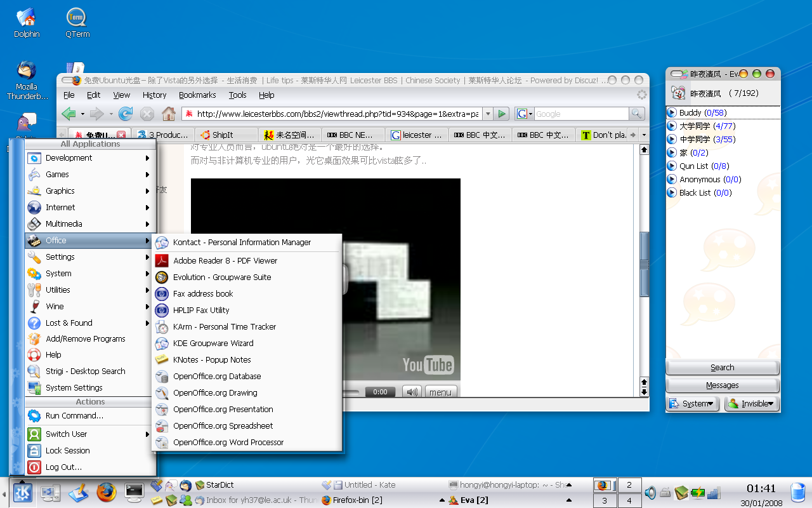Image resolution: width=812 pixels, height=508 pixels.
Task: Switch to virtual desktop 3
Action: (605, 500)
